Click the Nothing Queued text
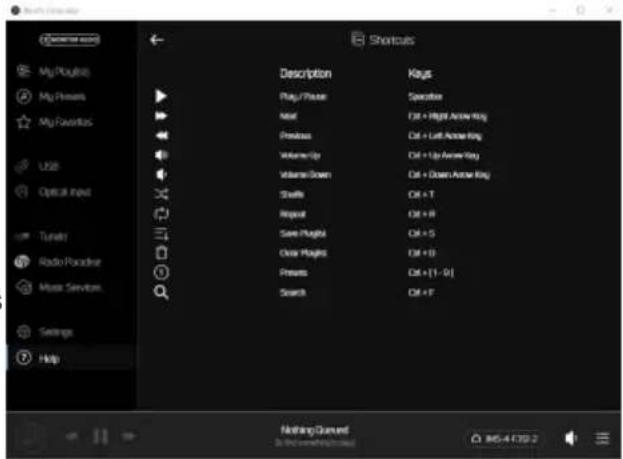Screen dimensions: 623x459 315,430
